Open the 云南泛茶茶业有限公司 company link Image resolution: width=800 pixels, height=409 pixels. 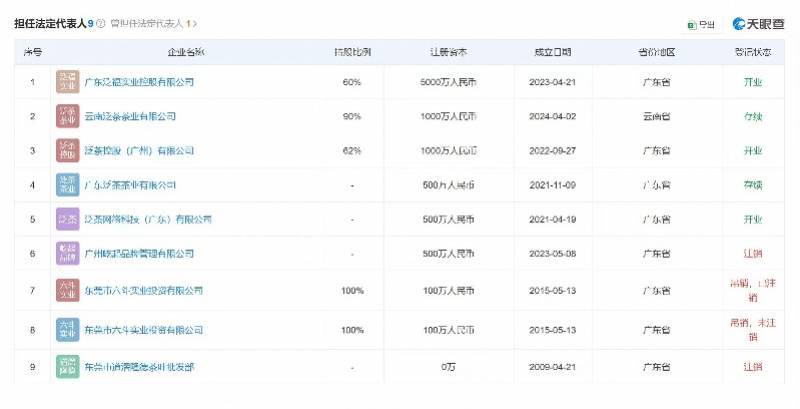click(x=131, y=116)
